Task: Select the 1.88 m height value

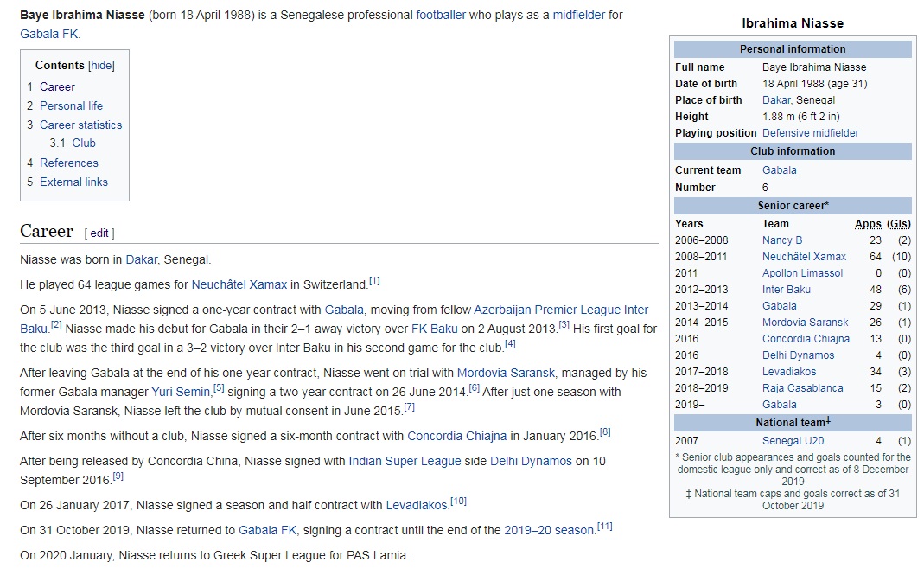Action: (x=801, y=117)
